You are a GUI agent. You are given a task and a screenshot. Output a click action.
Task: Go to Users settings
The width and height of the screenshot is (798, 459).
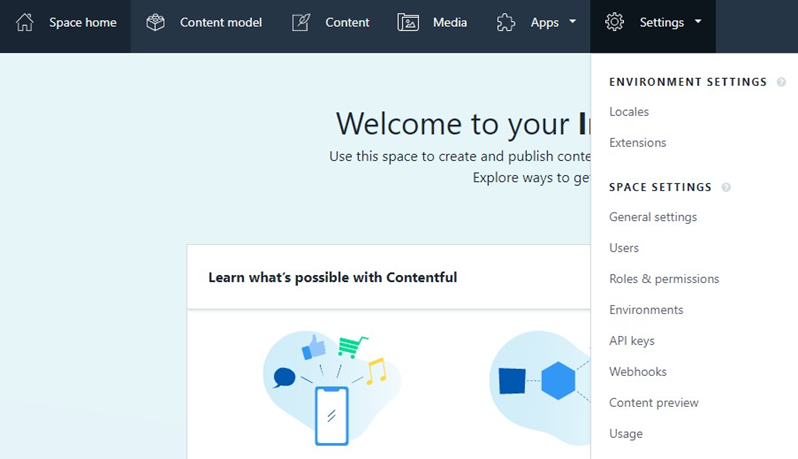pos(624,248)
